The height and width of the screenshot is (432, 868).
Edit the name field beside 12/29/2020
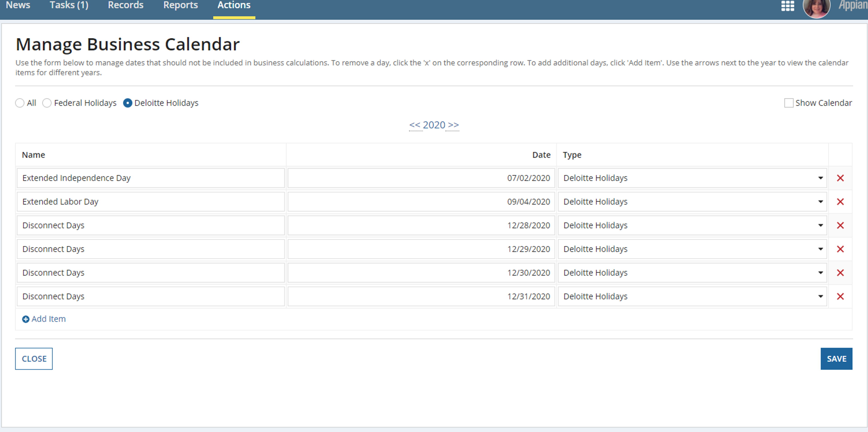click(x=151, y=249)
